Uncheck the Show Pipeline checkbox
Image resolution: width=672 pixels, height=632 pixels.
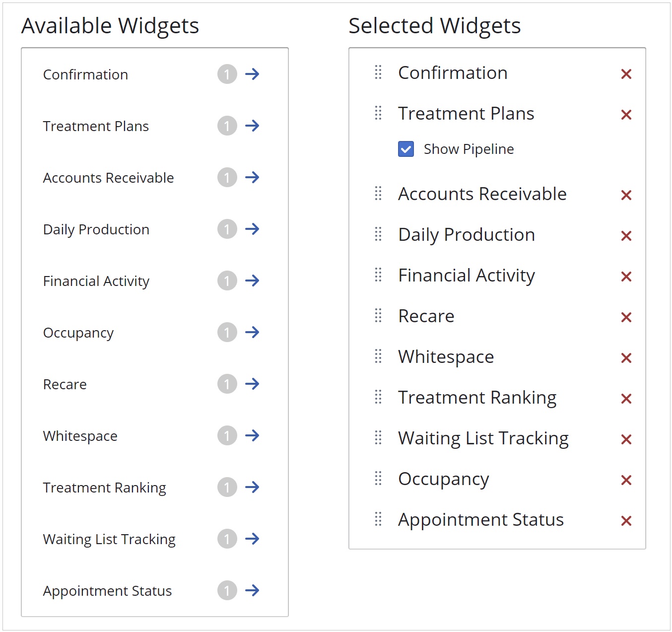[405, 148]
